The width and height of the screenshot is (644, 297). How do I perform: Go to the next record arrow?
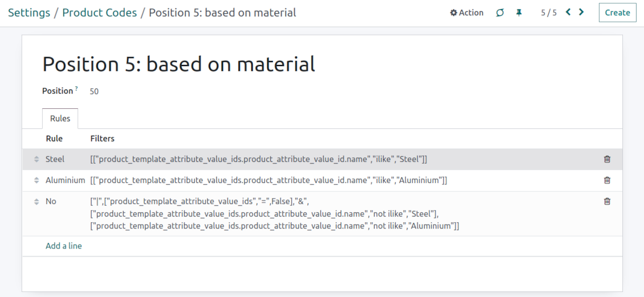click(581, 12)
